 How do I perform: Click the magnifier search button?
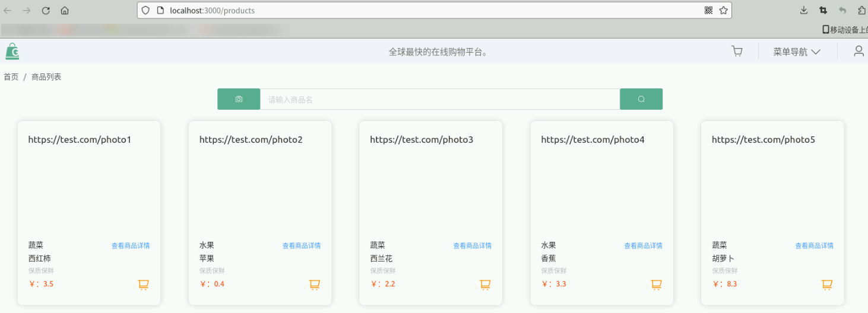[641, 99]
